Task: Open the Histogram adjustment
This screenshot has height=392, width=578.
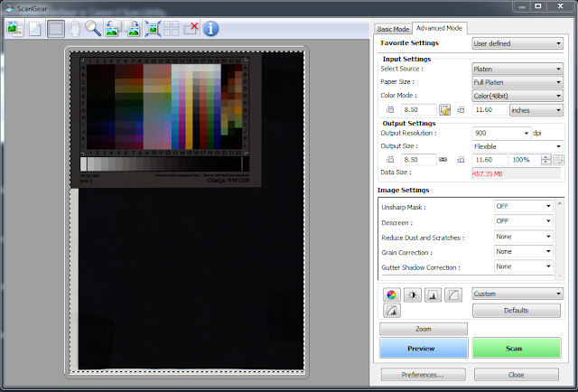Action: tap(433, 295)
